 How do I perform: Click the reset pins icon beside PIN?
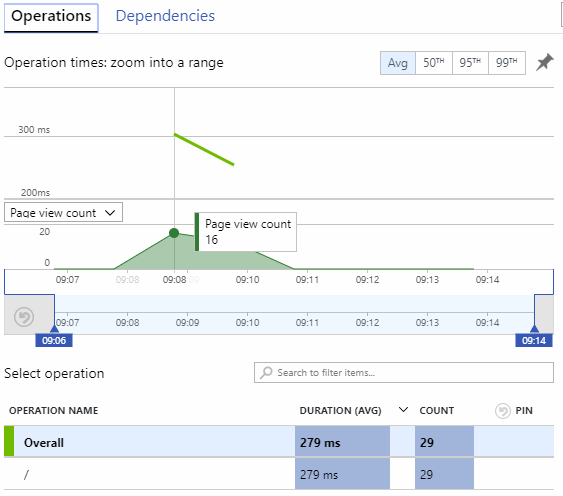click(503, 411)
